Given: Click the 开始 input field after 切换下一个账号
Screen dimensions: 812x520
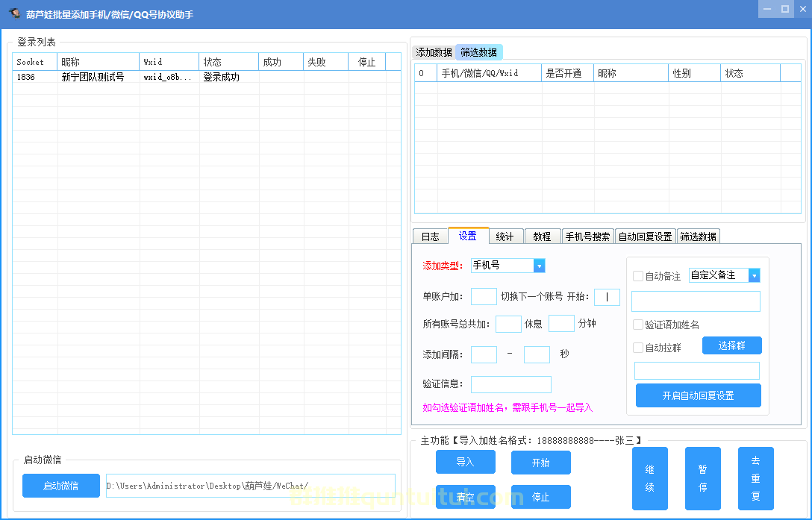Looking at the screenshot, I should pos(607,297).
